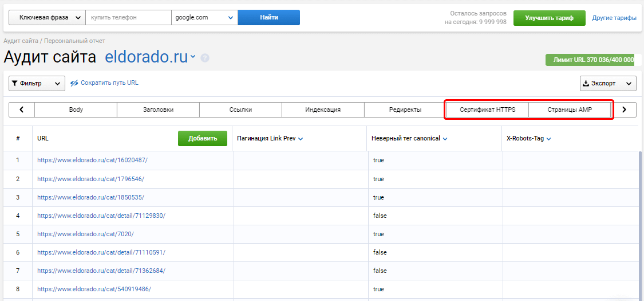Click the Лимит URL 370 036/400 000 progress bar
The height and width of the screenshot is (301, 644).
coord(593,60)
